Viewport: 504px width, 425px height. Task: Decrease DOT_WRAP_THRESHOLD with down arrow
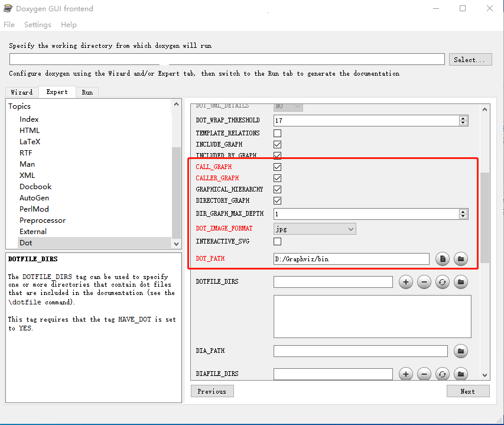[463, 123]
